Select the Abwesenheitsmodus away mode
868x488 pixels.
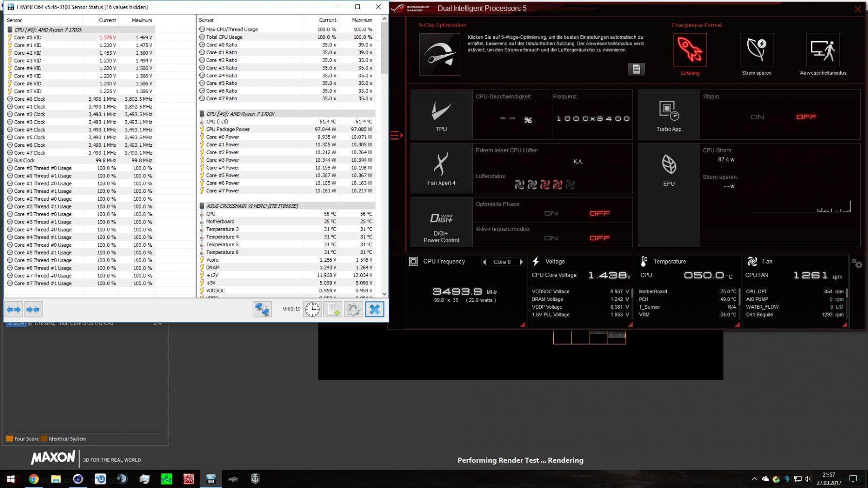[x=823, y=49]
